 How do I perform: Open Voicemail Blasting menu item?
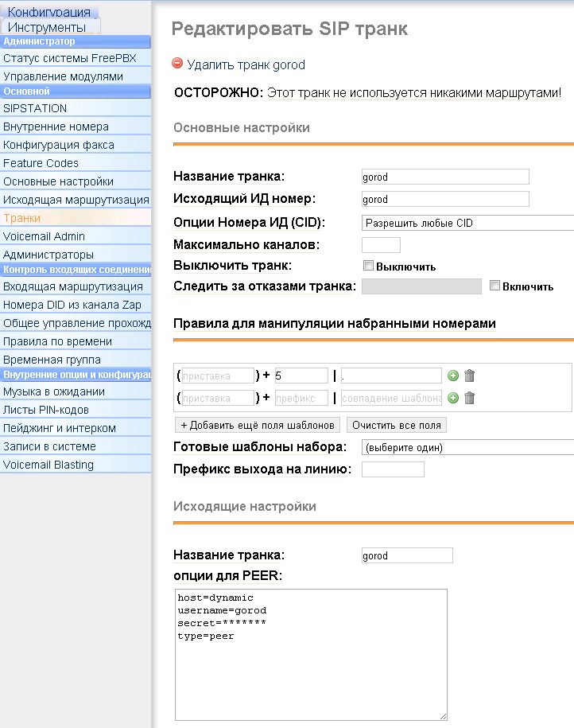pyautogui.click(x=76, y=465)
